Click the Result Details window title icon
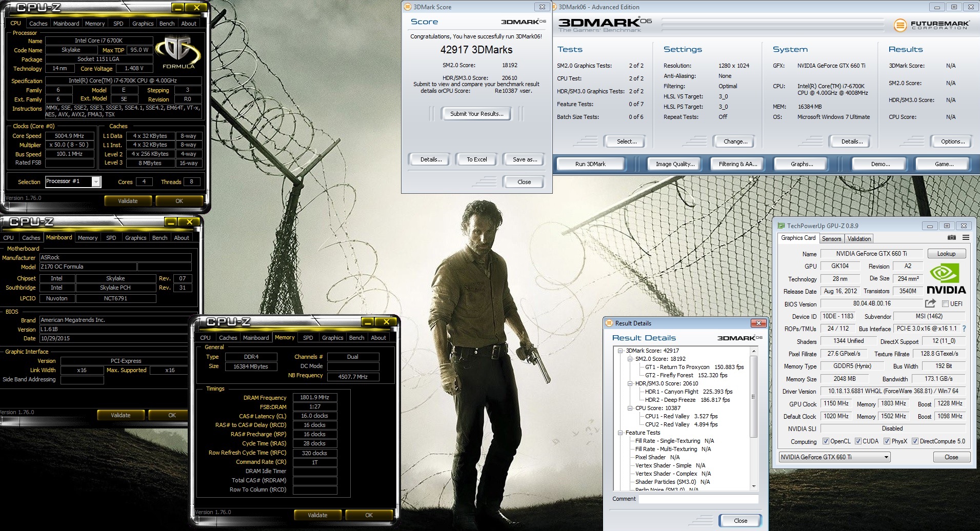 point(609,323)
